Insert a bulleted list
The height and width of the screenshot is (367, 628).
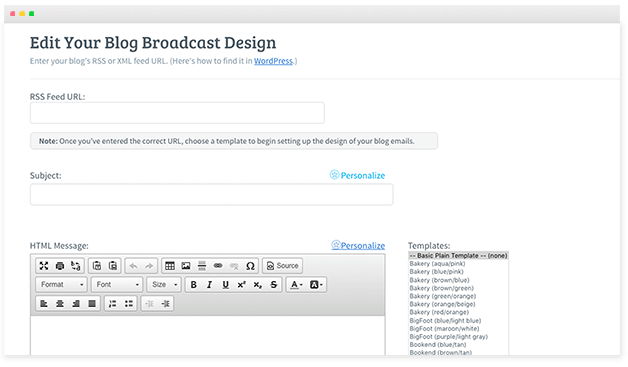tap(129, 304)
